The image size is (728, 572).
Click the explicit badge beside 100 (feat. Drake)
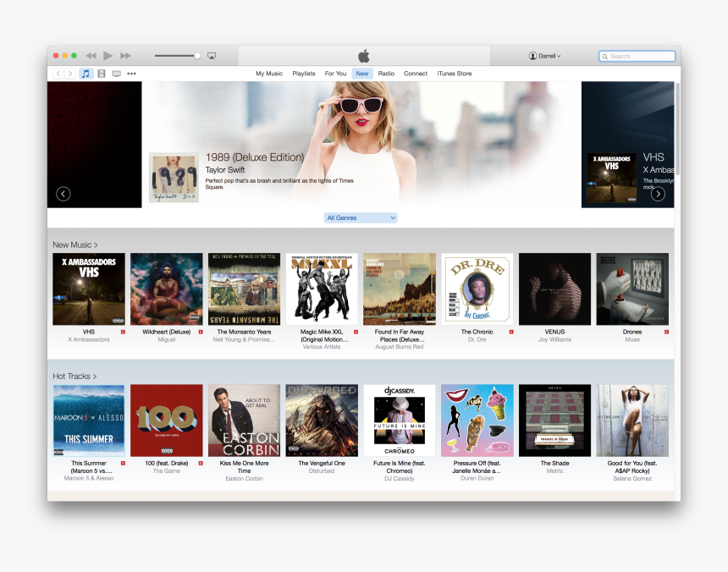click(201, 463)
